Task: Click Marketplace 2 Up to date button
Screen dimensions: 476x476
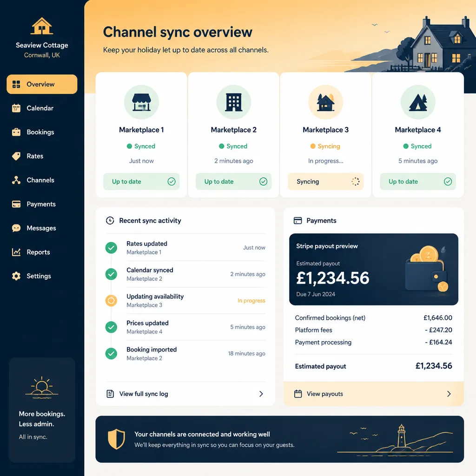Action: pyautogui.click(x=233, y=182)
